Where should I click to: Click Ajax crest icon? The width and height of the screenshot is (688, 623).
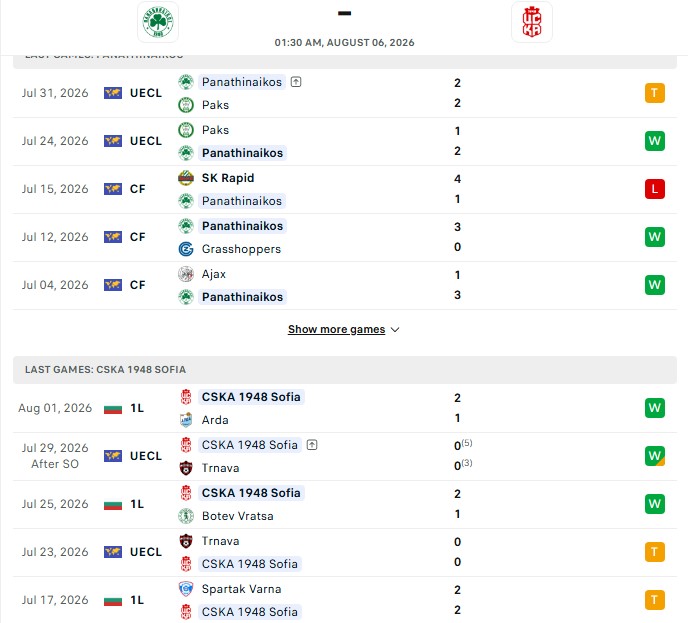tap(186, 274)
